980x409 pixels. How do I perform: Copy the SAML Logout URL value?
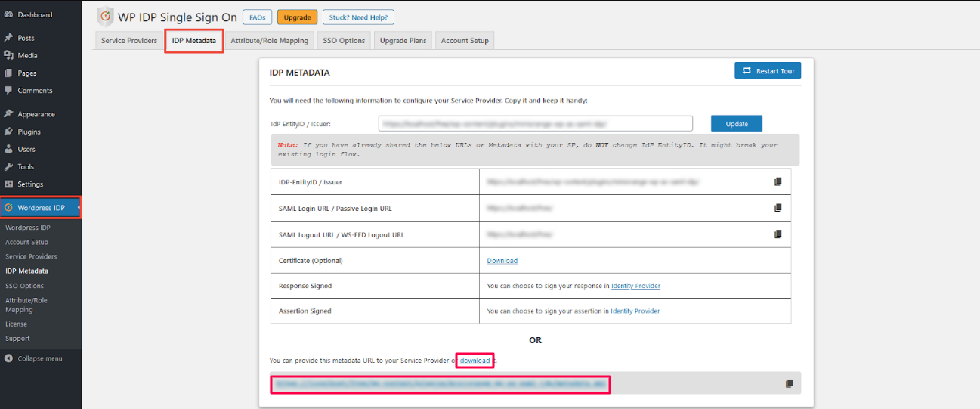pos(778,234)
